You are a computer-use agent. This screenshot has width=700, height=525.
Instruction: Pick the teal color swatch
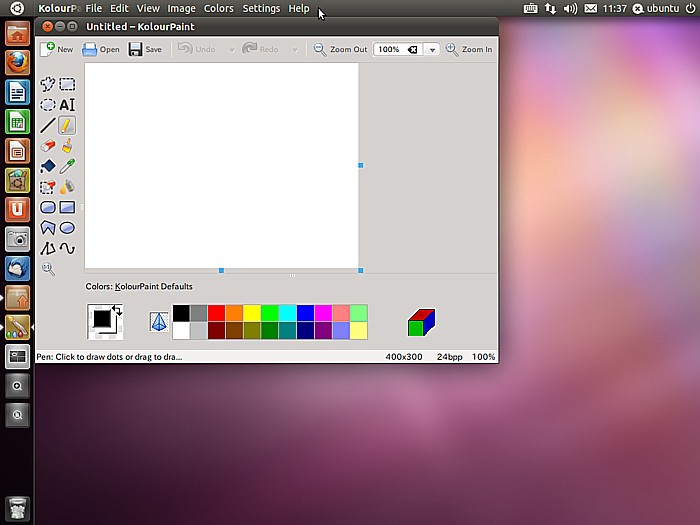(288, 331)
